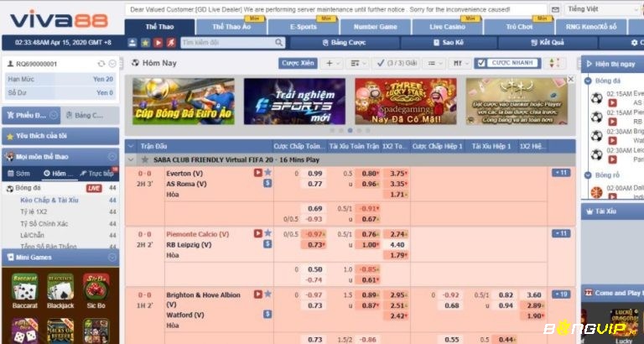Click the account profile icon in toolbar
The width and height of the screenshot is (644, 344).
pos(132,42)
